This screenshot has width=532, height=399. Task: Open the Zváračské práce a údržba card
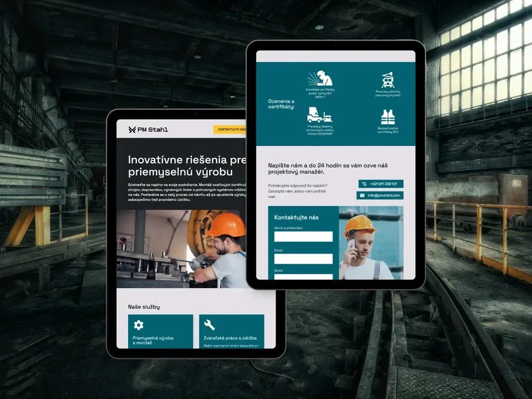(x=232, y=331)
